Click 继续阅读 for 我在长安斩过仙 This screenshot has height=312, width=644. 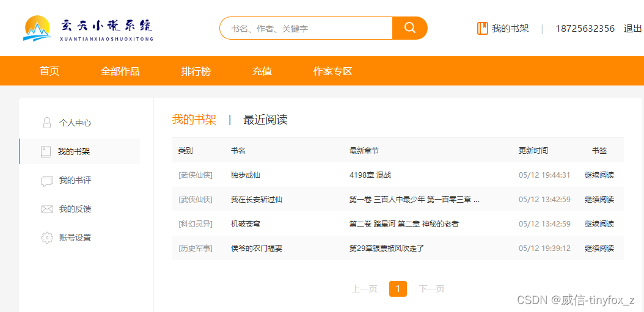[599, 200]
